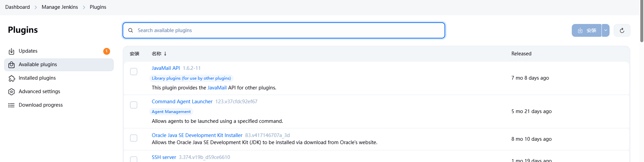Open Advanced settings page
Screen dimensions: 644x162
[x=59, y=91]
